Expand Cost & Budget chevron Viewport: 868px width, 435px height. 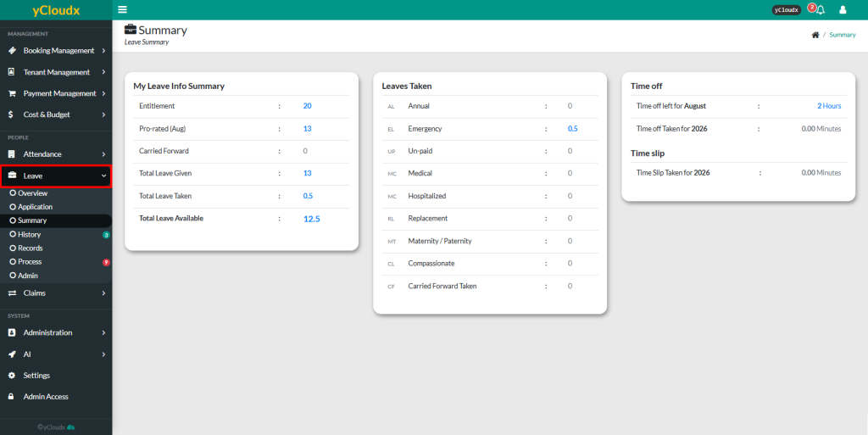tap(103, 114)
